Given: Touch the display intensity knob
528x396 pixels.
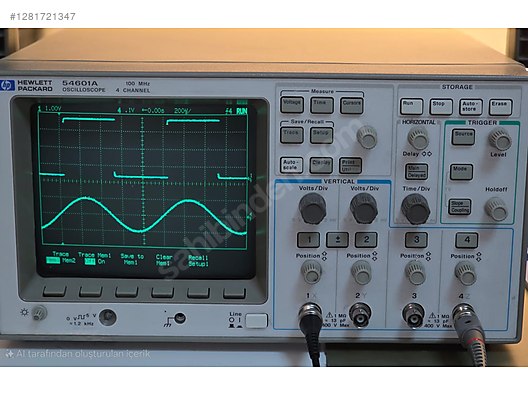Looking at the screenshot, I should 39,313.
